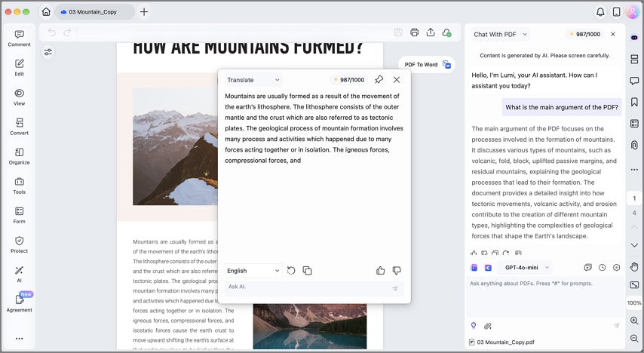Open notifications bell icon
Image resolution: width=644 pixels, height=353 pixels.
tap(600, 12)
